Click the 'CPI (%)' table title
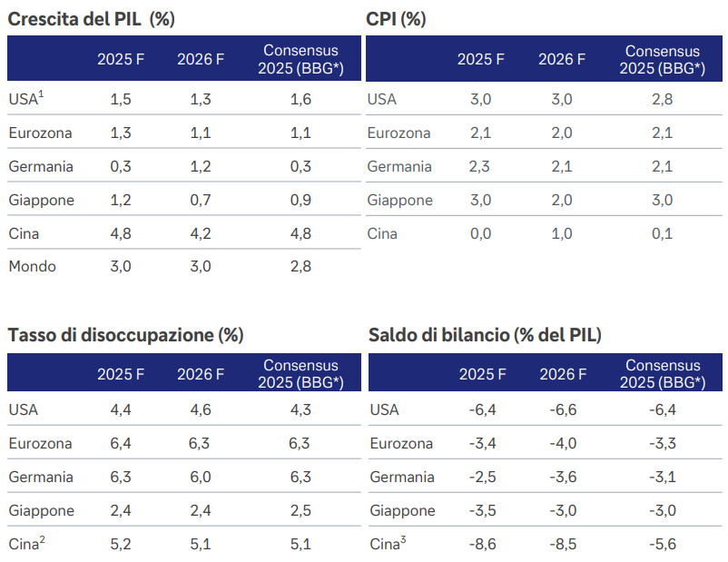 [396, 19]
